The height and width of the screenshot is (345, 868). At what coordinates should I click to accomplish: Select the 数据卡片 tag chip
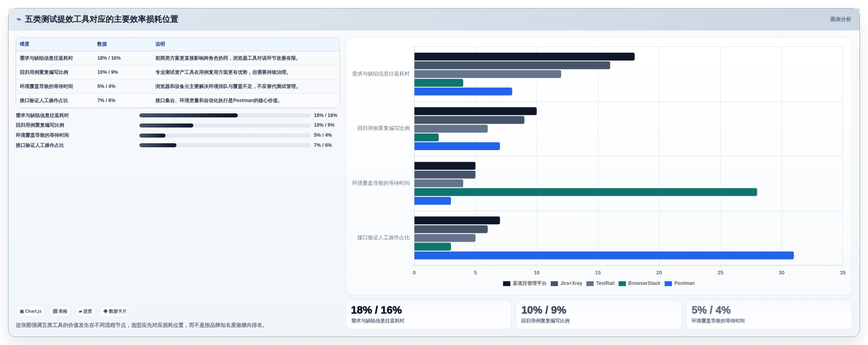tap(115, 312)
